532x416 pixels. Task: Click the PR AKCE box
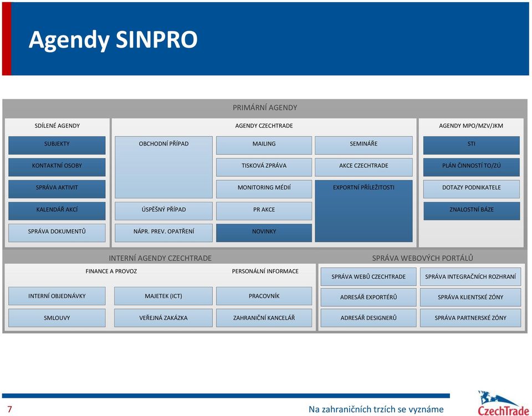tap(264, 211)
